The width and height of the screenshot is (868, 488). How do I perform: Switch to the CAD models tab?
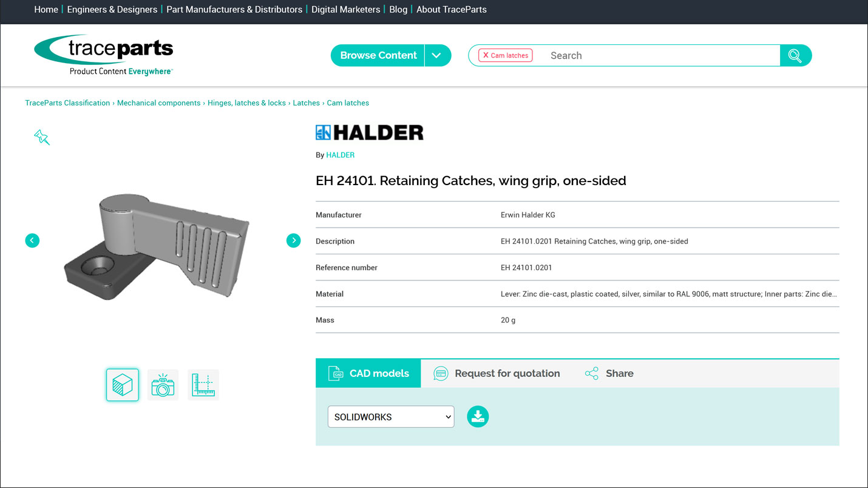pyautogui.click(x=368, y=373)
